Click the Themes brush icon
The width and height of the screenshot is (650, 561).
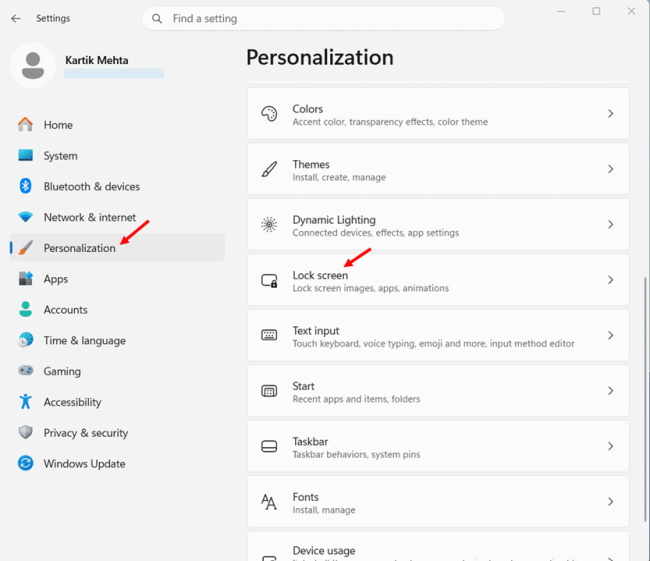(x=269, y=169)
